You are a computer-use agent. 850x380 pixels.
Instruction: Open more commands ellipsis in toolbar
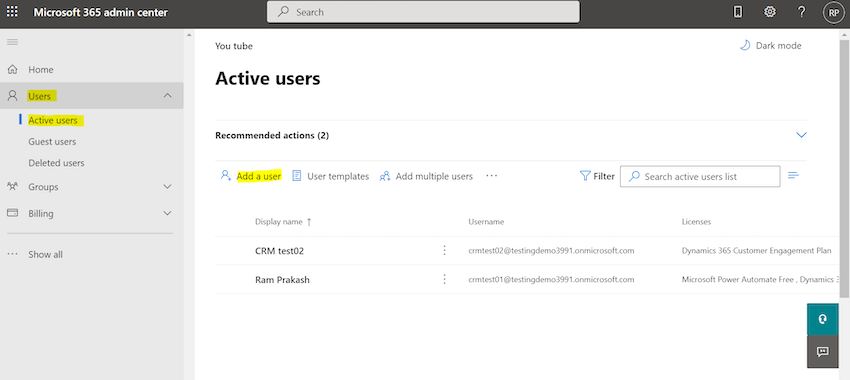[x=492, y=176]
